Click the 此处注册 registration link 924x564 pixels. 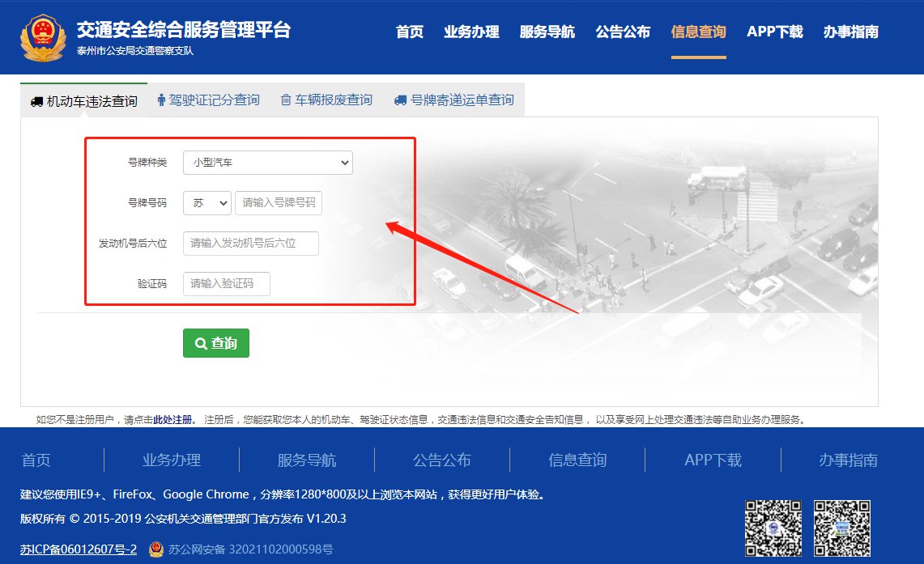coord(174,419)
